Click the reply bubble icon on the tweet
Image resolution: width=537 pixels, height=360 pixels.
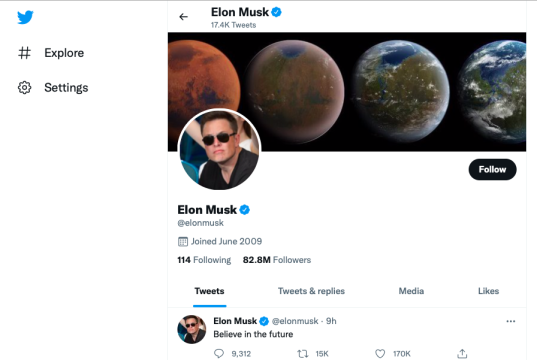[x=218, y=353]
